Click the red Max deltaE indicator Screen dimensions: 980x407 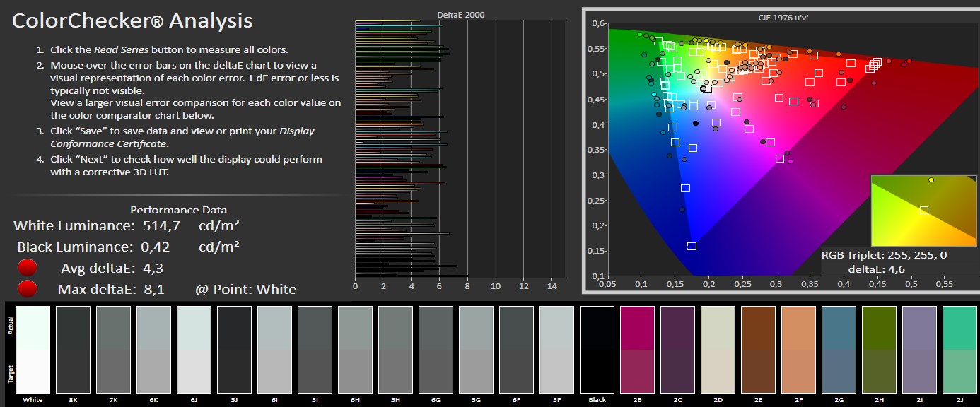[28, 289]
